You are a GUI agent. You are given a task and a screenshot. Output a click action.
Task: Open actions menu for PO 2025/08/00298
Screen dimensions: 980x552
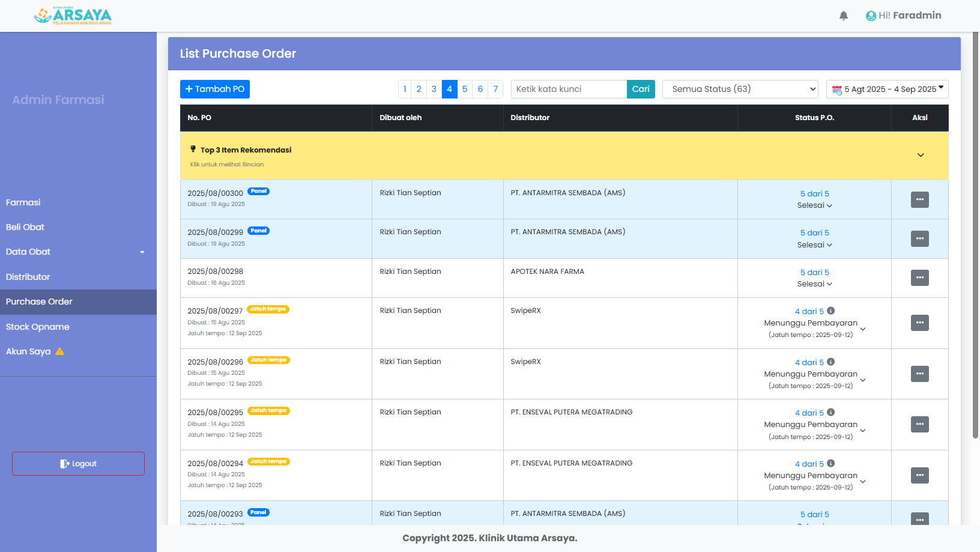(919, 278)
